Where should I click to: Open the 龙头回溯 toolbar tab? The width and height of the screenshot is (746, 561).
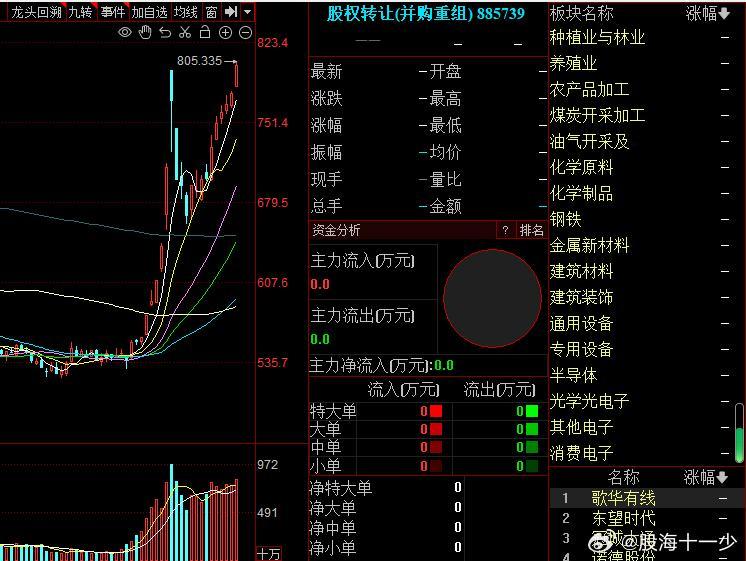pos(36,12)
